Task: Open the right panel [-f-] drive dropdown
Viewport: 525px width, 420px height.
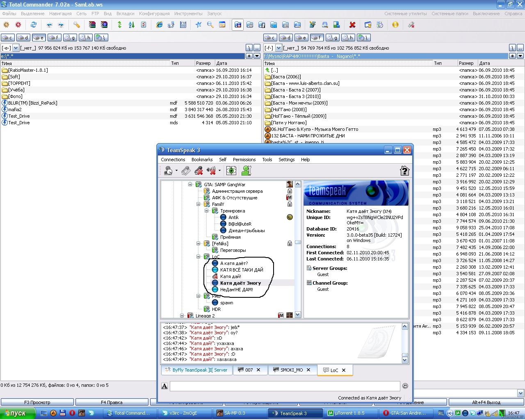Action: [x=279, y=48]
